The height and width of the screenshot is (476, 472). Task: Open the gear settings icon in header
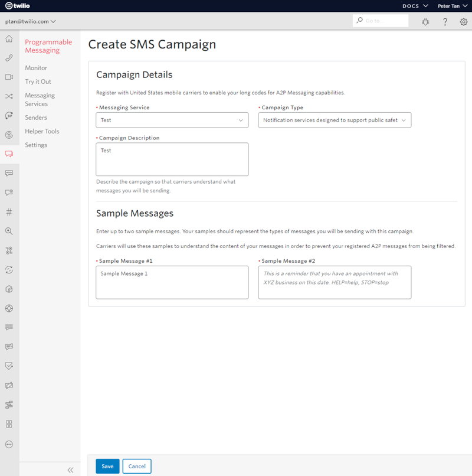[x=464, y=21]
